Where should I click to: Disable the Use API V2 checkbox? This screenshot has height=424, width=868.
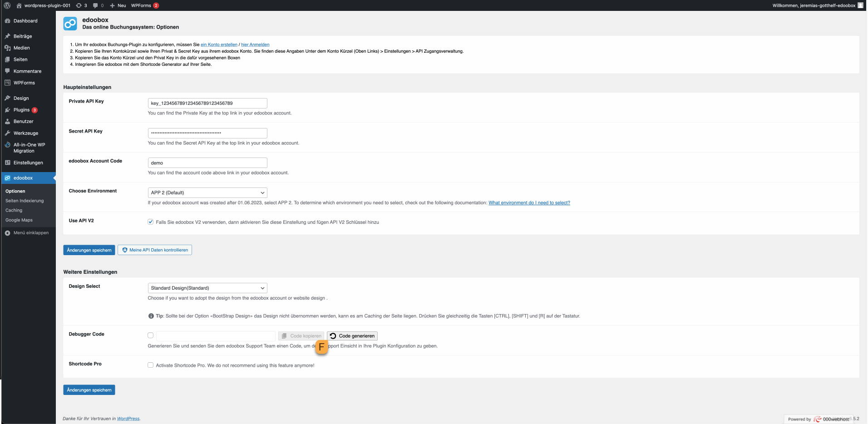coord(150,222)
